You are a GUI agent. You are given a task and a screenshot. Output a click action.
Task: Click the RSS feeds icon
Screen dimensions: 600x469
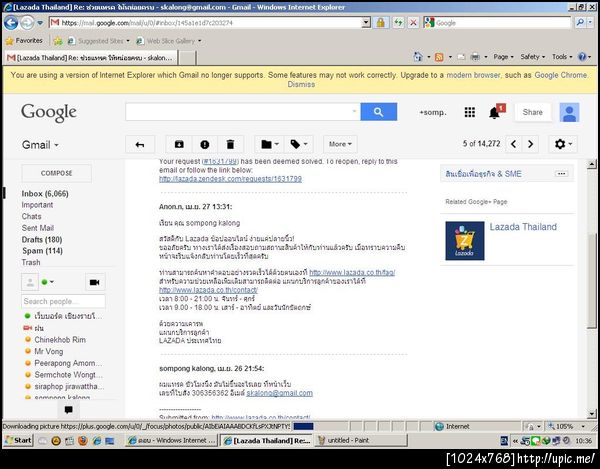(x=439, y=57)
